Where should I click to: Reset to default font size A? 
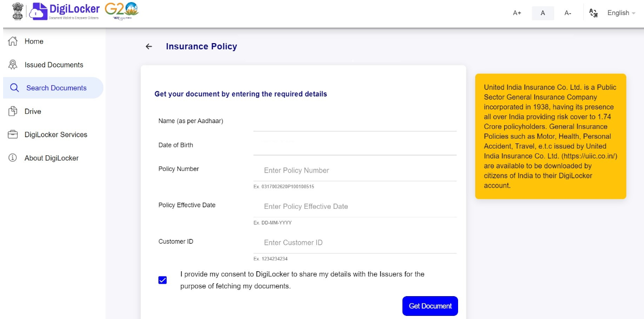tap(543, 13)
